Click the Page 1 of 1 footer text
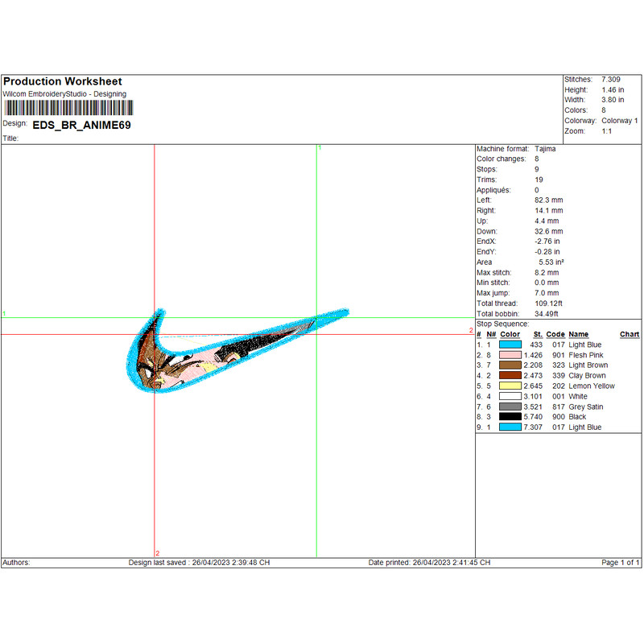644x644 pixels. (x=621, y=563)
